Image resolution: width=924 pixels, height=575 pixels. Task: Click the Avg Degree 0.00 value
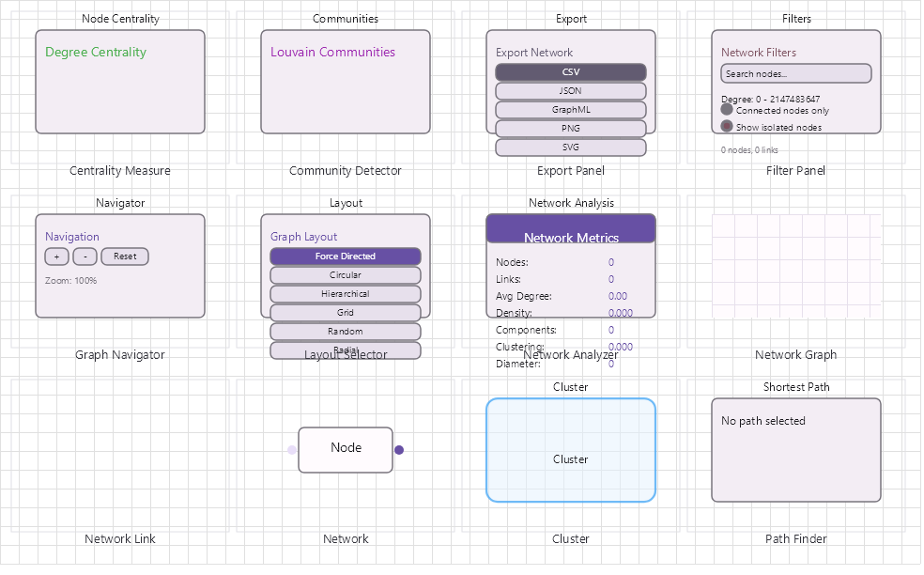pos(618,296)
